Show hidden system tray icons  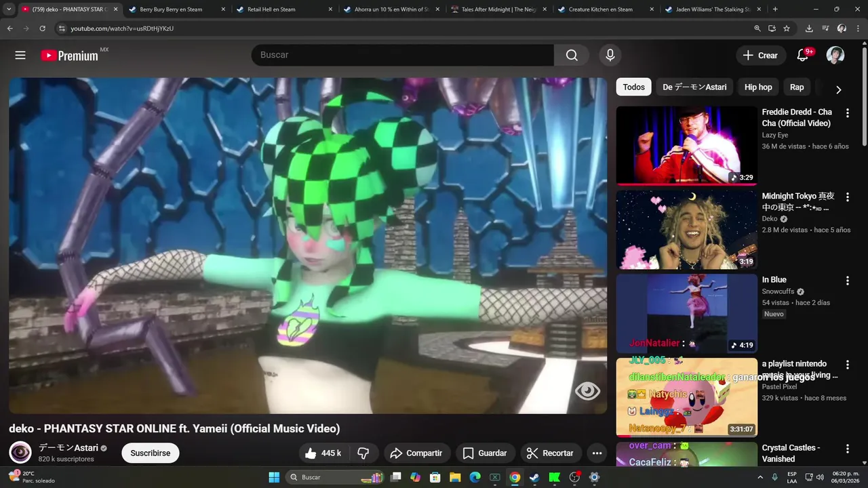[761, 477]
